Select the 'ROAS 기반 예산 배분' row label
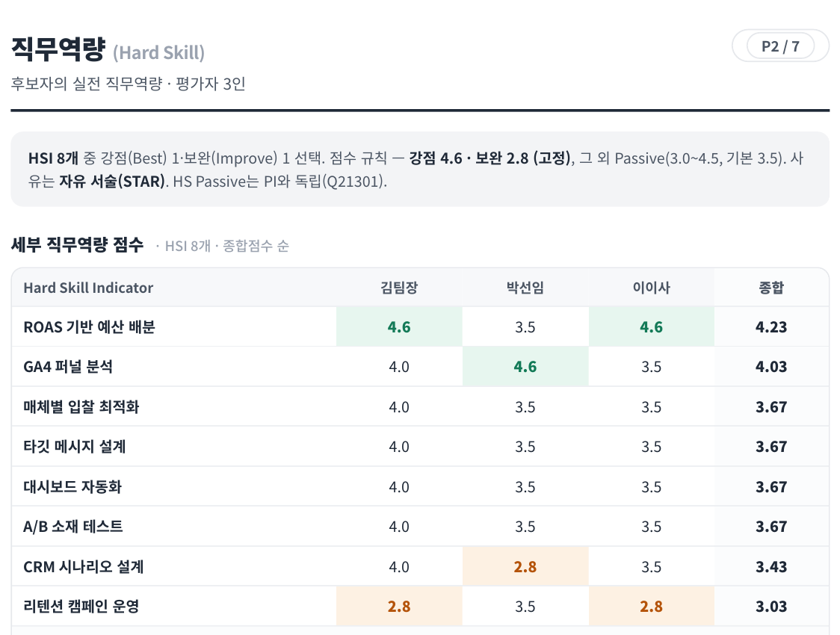Screen dimensions: 840x635 pyautogui.click(x=89, y=327)
